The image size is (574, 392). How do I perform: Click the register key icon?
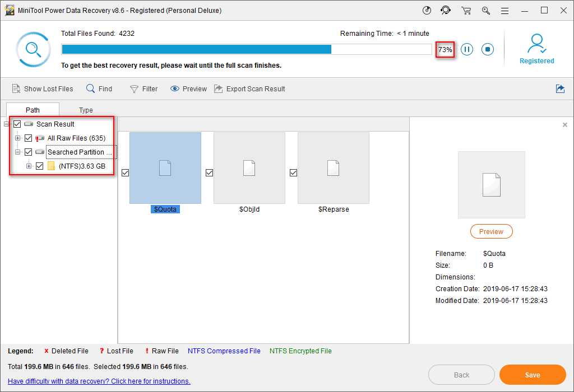(486, 11)
